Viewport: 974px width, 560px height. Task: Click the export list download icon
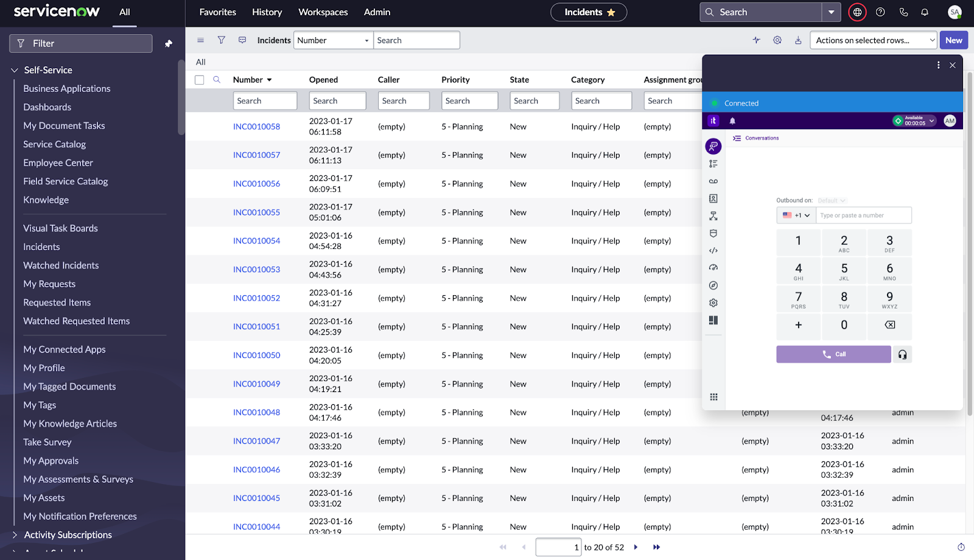[798, 40]
